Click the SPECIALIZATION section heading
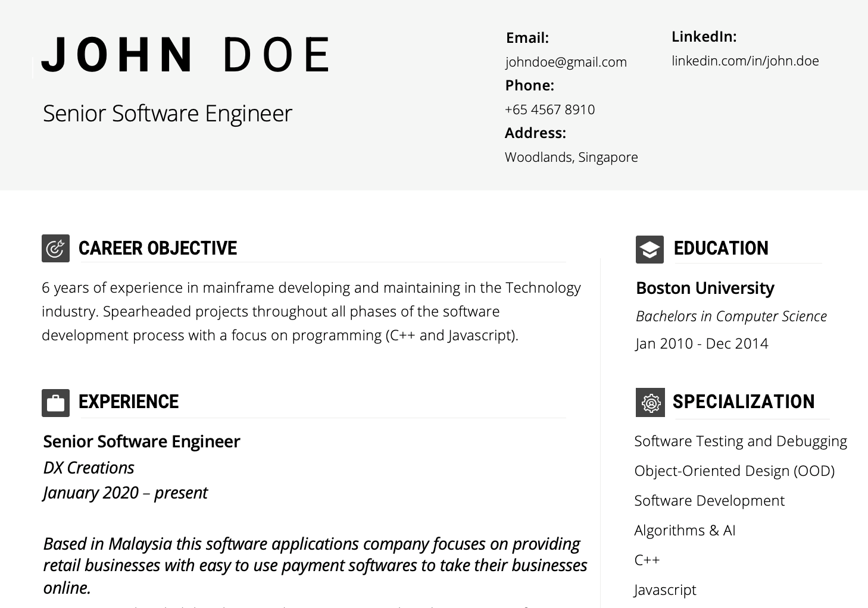The image size is (868, 608). [x=744, y=402]
